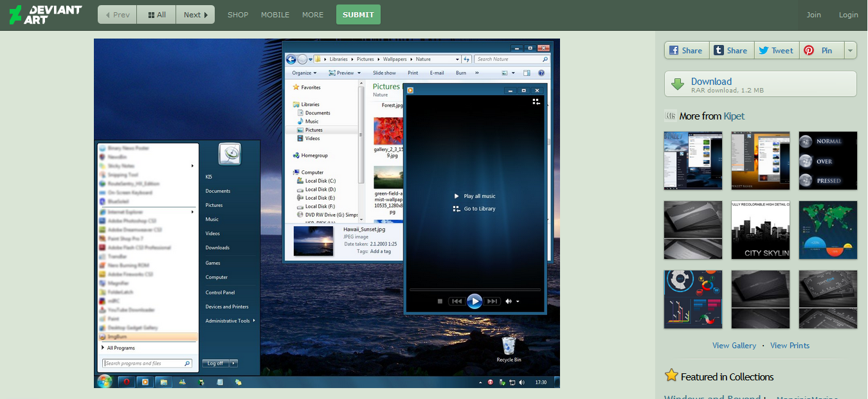Mute the media player speaker icon
This screenshot has height=399, width=868.
coord(509,301)
